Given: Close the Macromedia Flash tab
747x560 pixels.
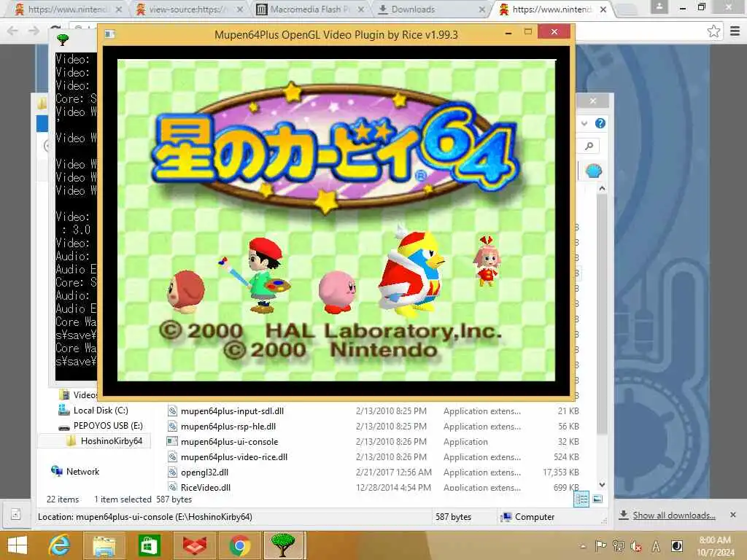Looking at the screenshot, I should pyautogui.click(x=361, y=9).
